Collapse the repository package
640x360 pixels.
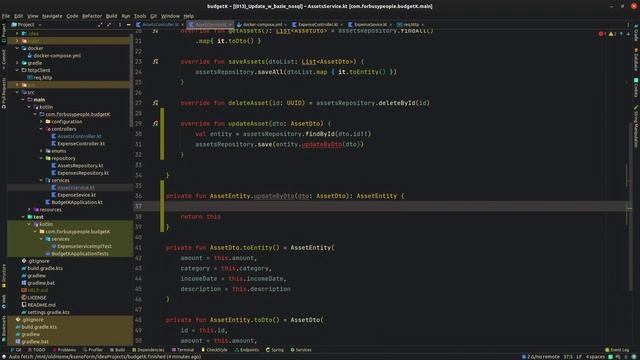click(41, 158)
